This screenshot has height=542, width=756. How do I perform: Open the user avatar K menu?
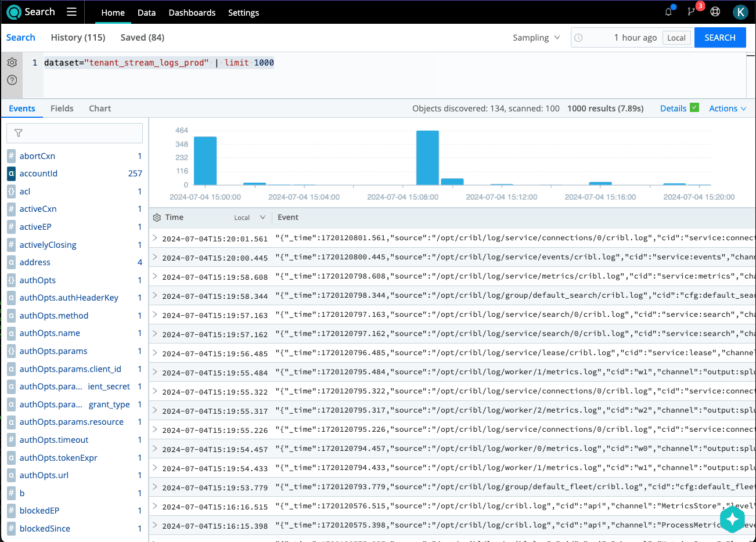click(x=740, y=12)
